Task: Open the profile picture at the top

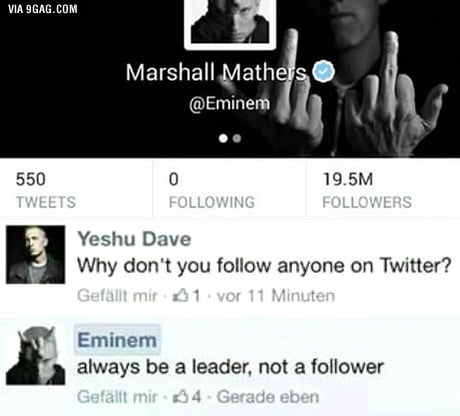Action: (x=230, y=23)
